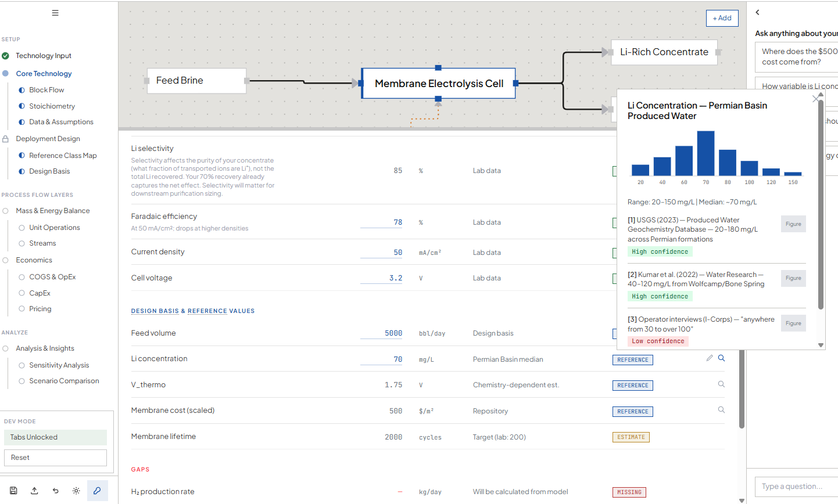The image size is (838, 504).
Task: Click pencil edit icon for Li concentration
Action: (x=710, y=358)
